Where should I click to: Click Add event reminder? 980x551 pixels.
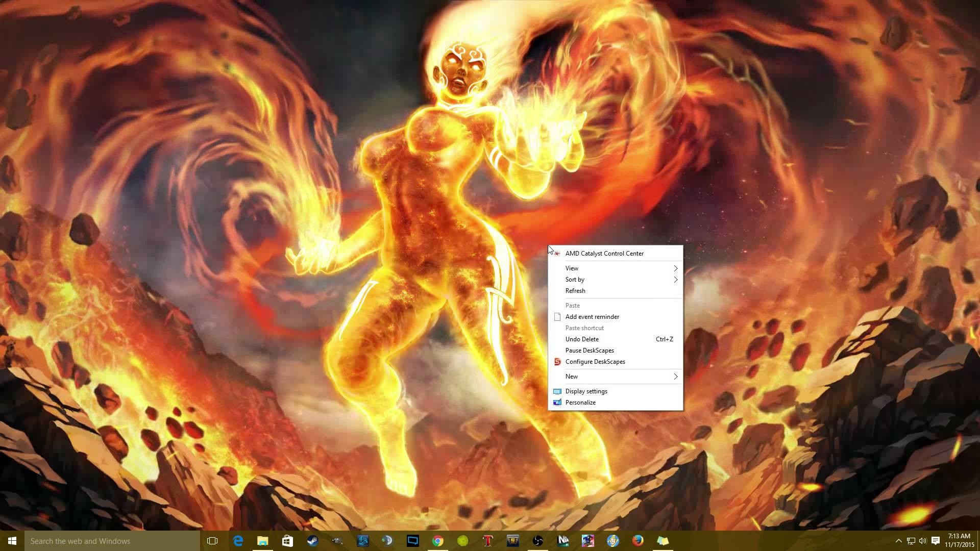[592, 316]
